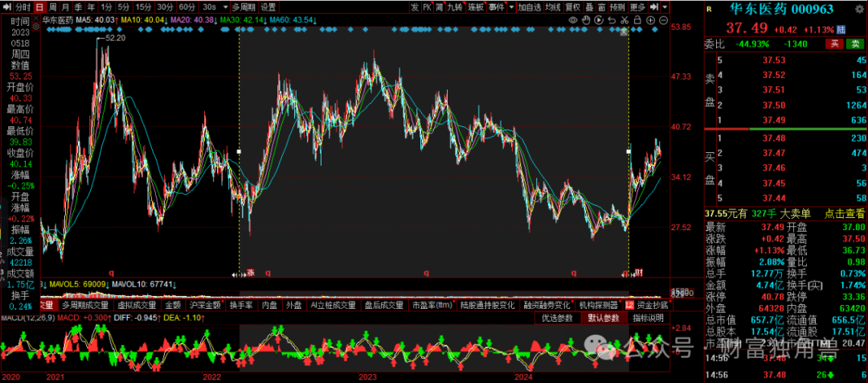The width and height of the screenshot is (868, 383).
Task: Open 指标说明 indicator description
Action: [x=648, y=318]
